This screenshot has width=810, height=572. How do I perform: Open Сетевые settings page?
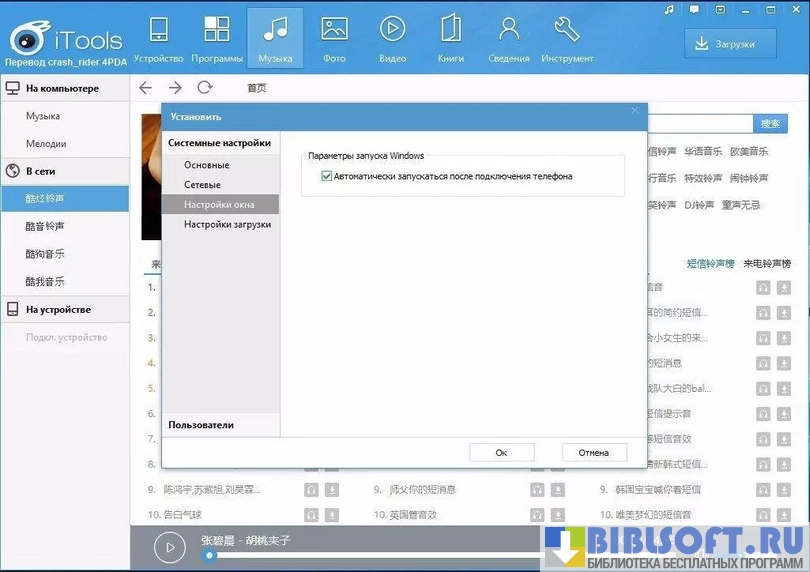pyautogui.click(x=202, y=185)
